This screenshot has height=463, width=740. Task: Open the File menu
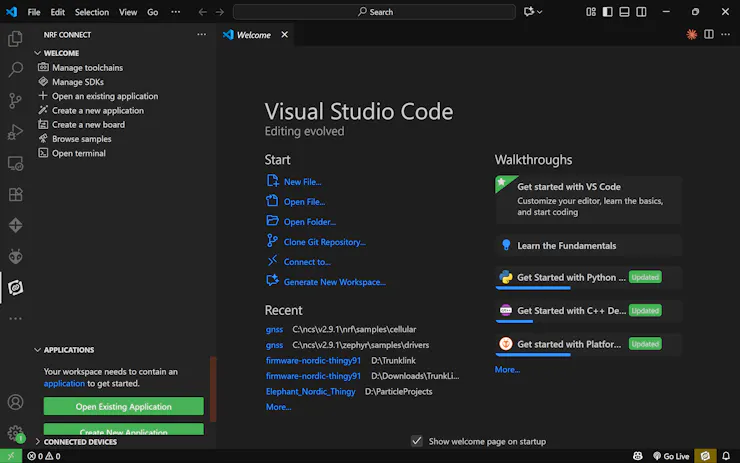click(34, 12)
